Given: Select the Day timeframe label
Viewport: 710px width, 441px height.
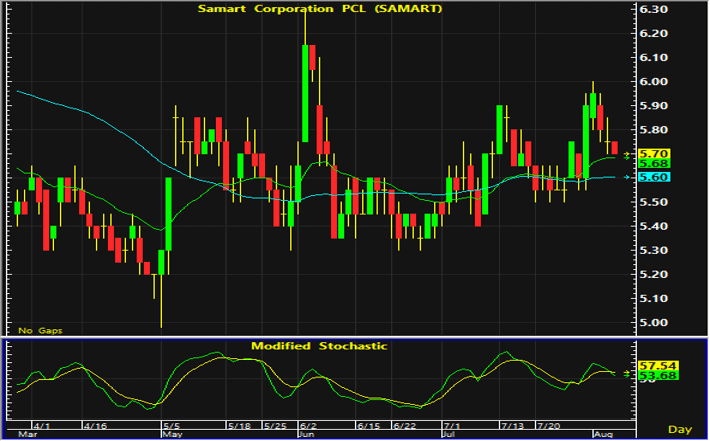Looking at the screenshot, I should pyautogui.click(x=680, y=429).
